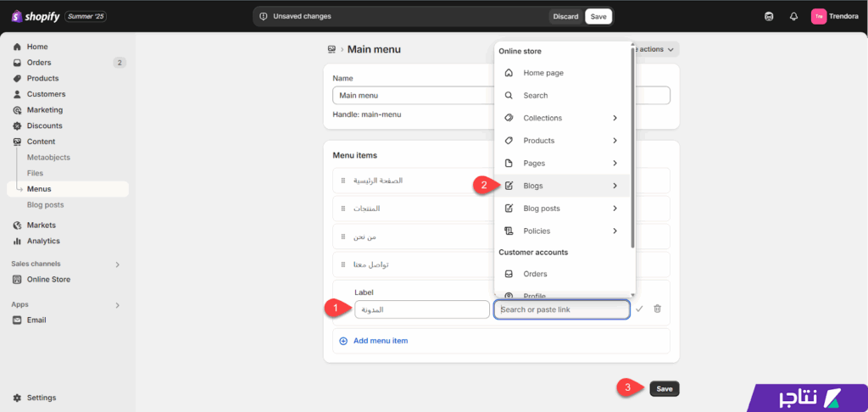Screen dimensions: 868x412
Task: Expand dropdown Products submenu chevron
Action: (615, 141)
